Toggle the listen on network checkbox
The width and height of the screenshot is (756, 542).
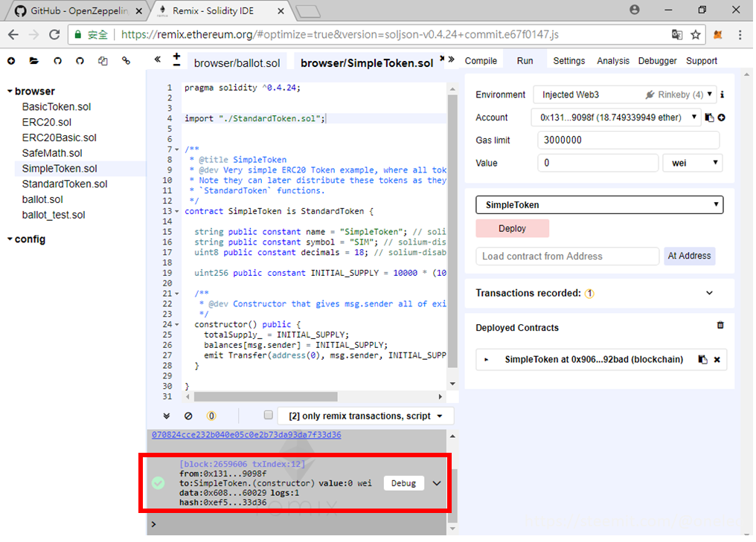click(x=269, y=415)
